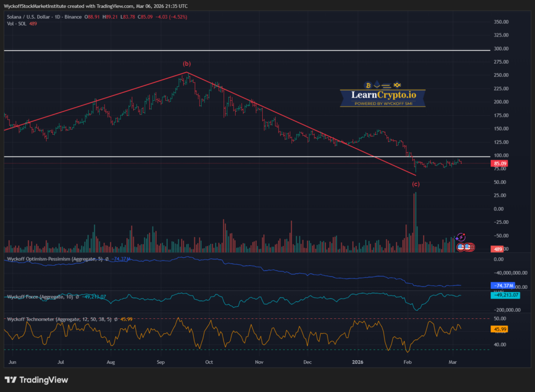Viewport: 535px width, 392px height.
Task: Select the red (b) wave label
Action: tap(186, 65)
